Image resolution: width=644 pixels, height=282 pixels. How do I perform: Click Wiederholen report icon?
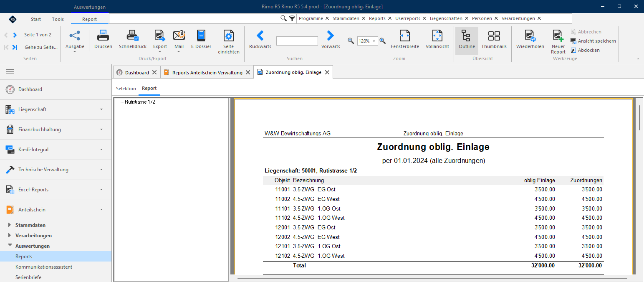coord(530,36)
